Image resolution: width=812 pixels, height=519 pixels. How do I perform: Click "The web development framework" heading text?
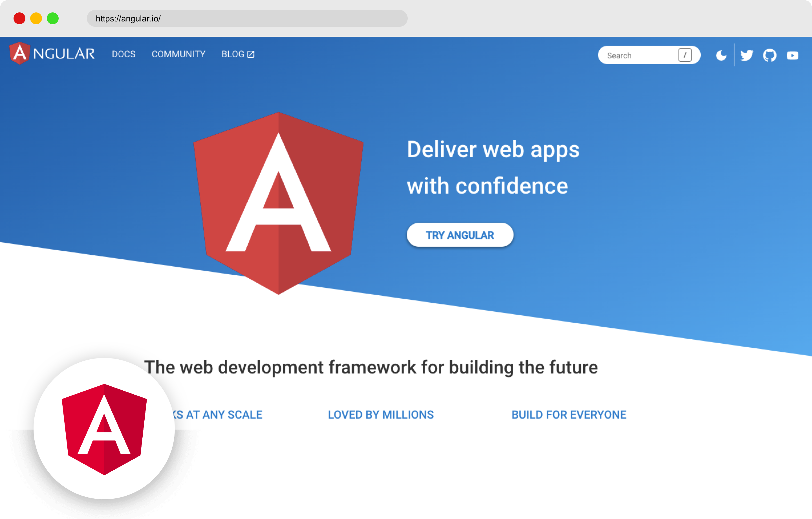(371, 367)
